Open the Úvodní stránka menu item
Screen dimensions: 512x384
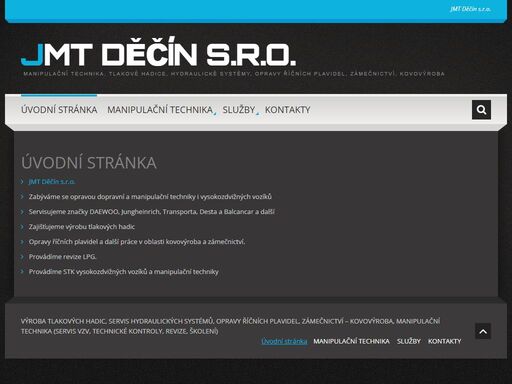[59, 110]
